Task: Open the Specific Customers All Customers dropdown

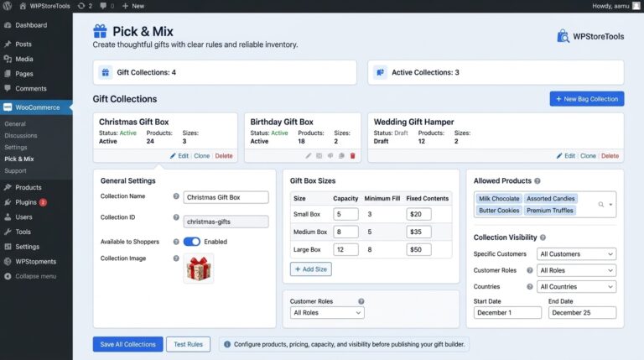Action: coord(577,254)
